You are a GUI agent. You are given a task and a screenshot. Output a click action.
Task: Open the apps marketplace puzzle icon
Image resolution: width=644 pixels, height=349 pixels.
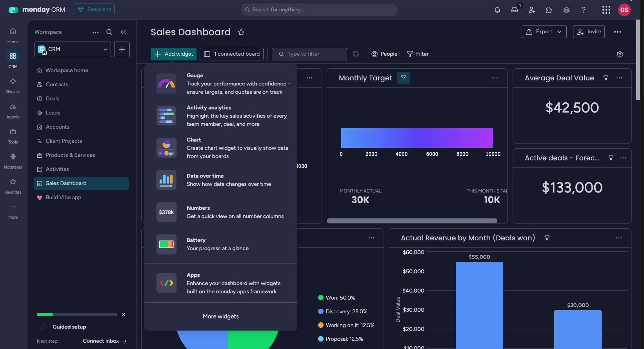549,10
